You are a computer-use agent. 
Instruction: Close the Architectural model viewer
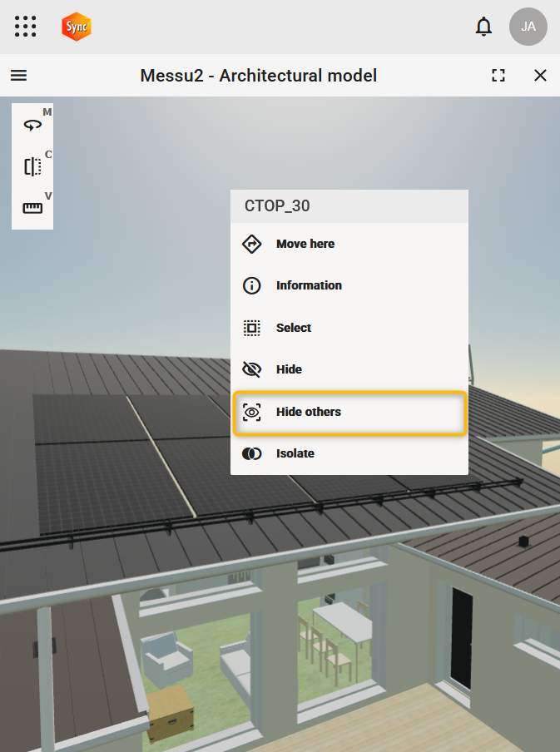[540, 76]
